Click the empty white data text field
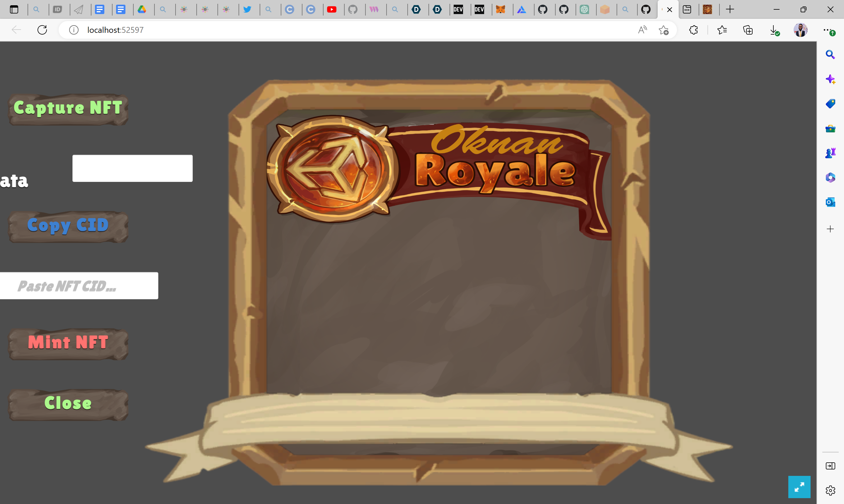 (x=132, y=168)
